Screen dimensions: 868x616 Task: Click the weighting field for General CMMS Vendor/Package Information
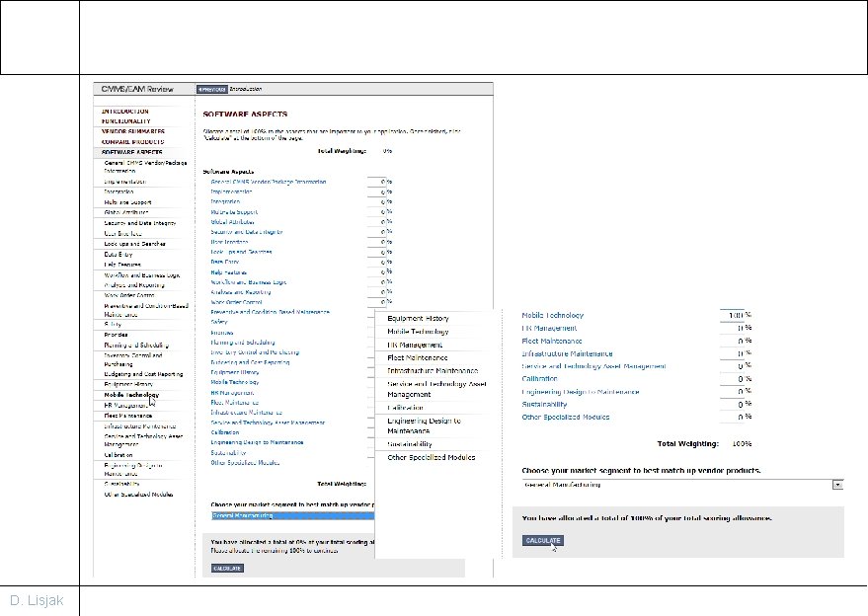pyautogui.click(x=376, y=182)
